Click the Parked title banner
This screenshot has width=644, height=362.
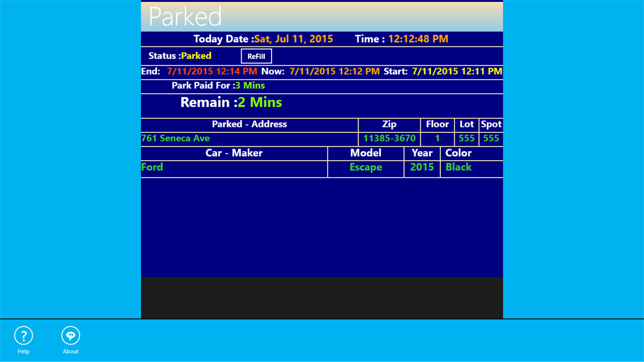tap(184, 16)
